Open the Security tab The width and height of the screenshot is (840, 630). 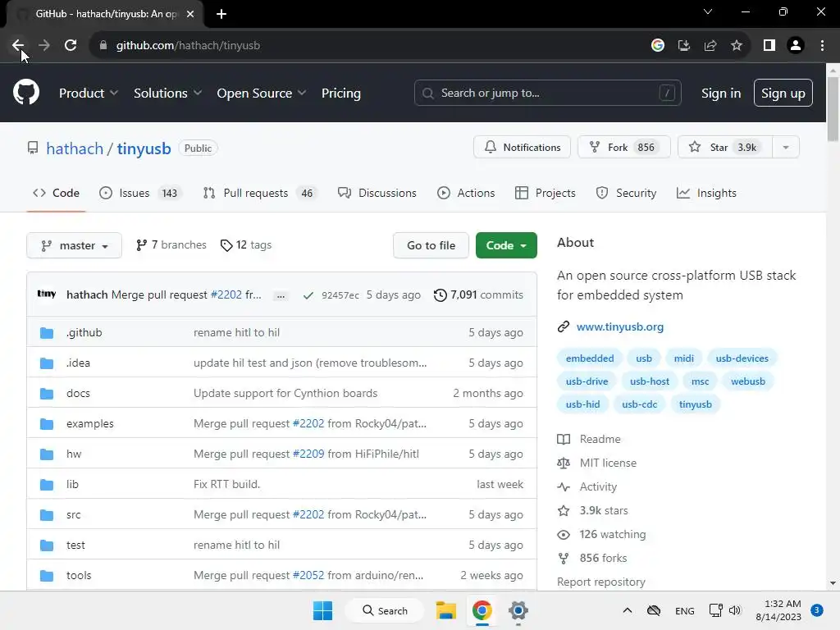(x=626, y=193)
